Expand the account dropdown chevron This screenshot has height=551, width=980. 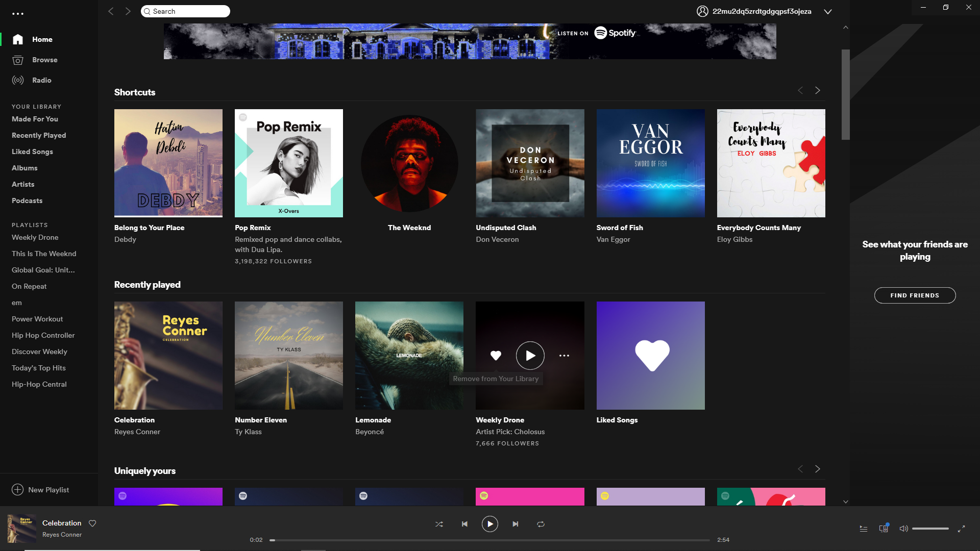point(828,12)
